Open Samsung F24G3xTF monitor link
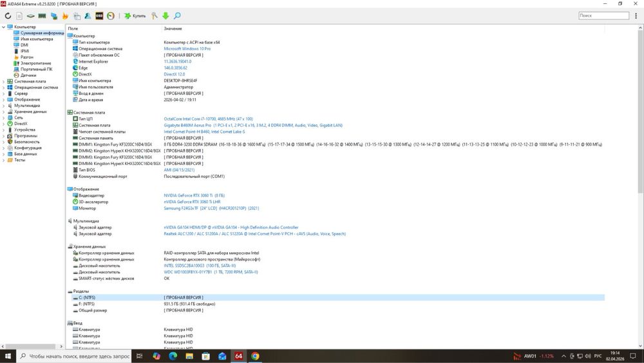The width and height of the screenshot is (644, 363). point(211,208)
